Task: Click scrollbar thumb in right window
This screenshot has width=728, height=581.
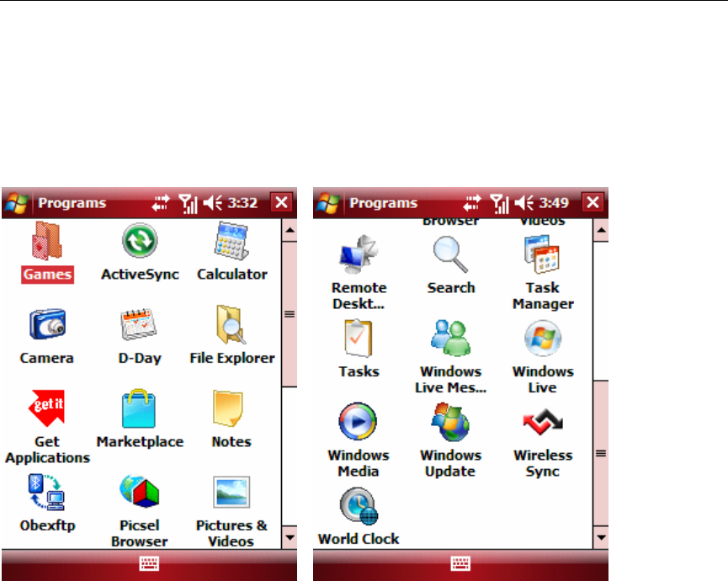Action: click(x=601, y=453)
